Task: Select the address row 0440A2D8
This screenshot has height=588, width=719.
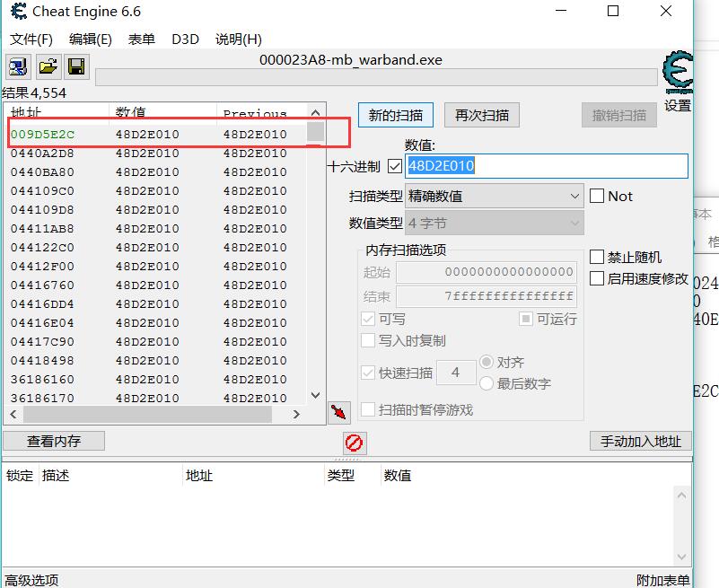Action: [x=156, y=154]
